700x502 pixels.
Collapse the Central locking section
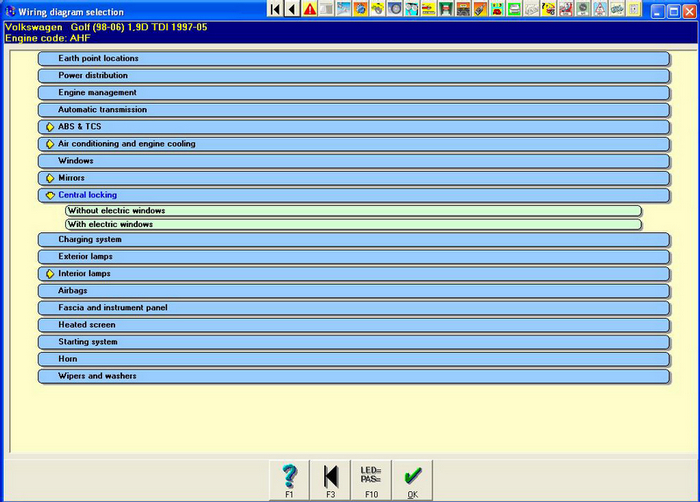[49, 196]
